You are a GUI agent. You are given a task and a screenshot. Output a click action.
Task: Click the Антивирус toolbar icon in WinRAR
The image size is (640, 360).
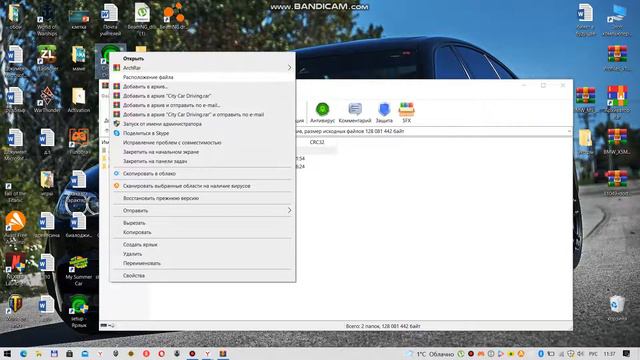[322, 113]
